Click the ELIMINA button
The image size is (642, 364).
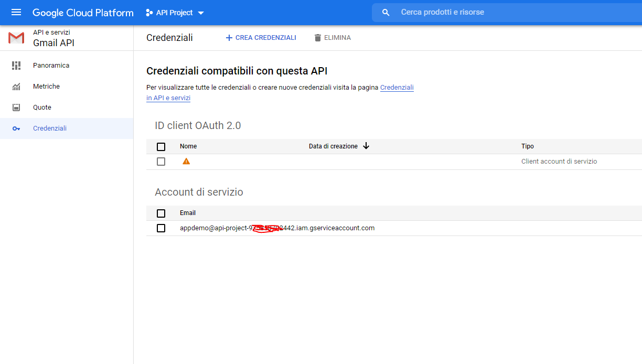point(333,38)
